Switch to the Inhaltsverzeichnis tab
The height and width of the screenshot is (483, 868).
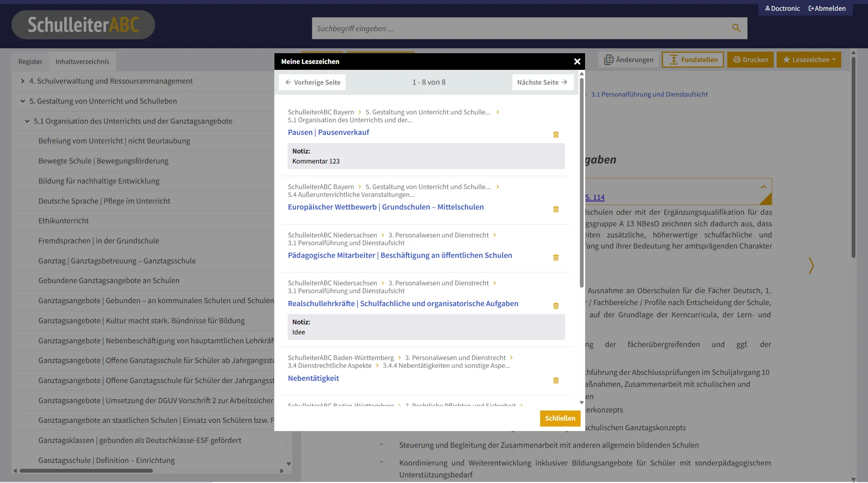click(x=82, y=62)
